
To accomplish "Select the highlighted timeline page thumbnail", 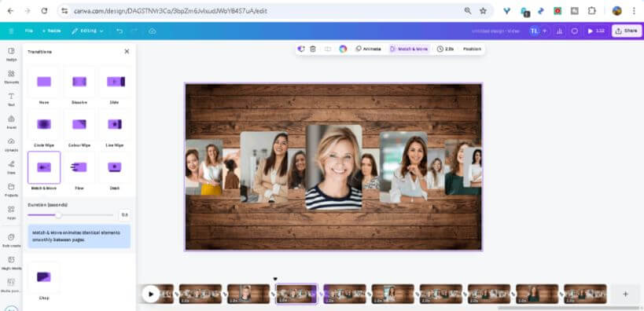I will [296, 294].
